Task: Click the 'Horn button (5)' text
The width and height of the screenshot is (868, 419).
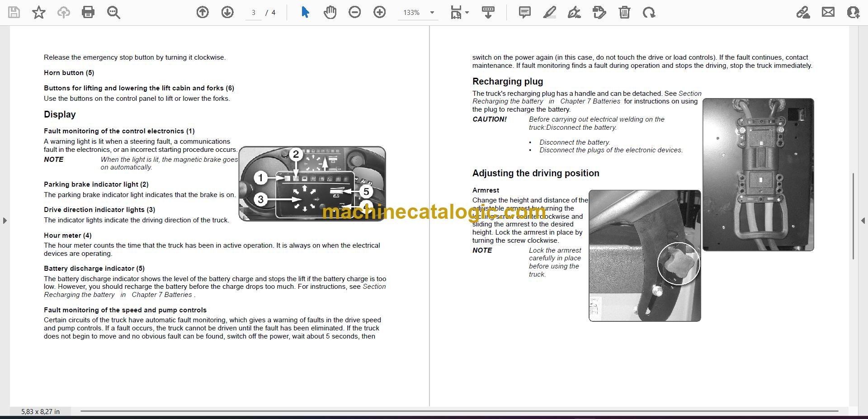Action: 69,73
